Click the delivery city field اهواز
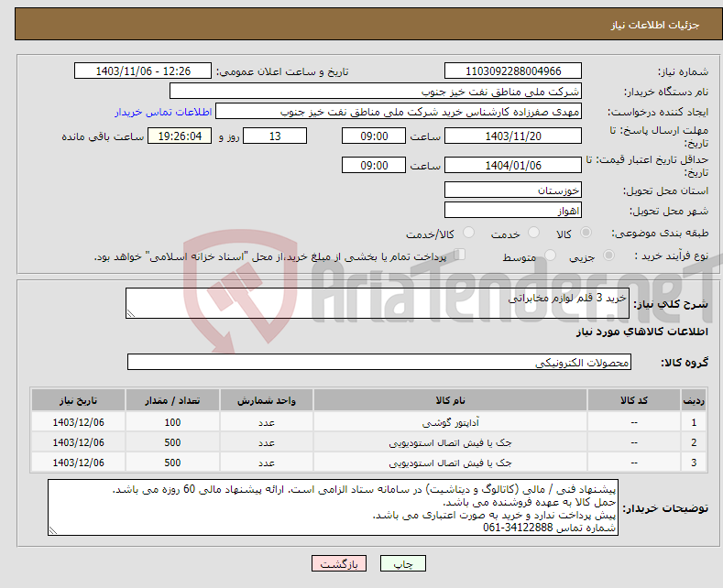Screen dimensions: 723x588 (513, 210)
